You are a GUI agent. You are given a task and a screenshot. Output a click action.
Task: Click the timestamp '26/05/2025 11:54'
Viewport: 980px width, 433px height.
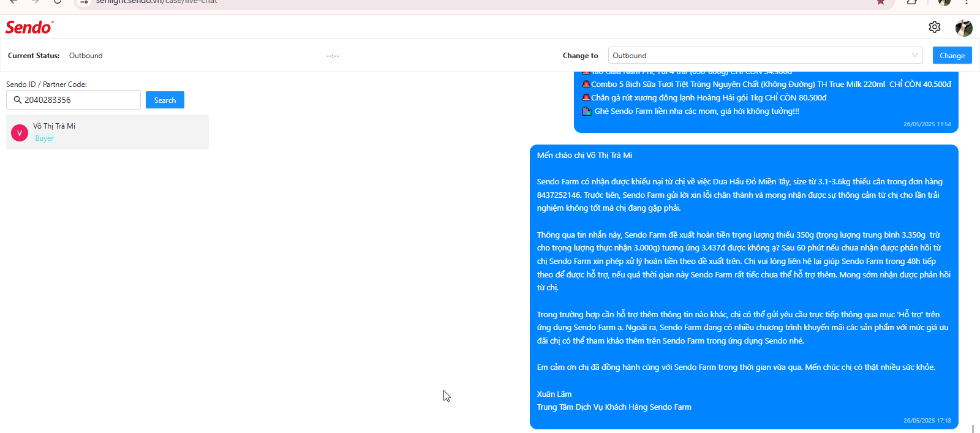[x=927, y=124]
